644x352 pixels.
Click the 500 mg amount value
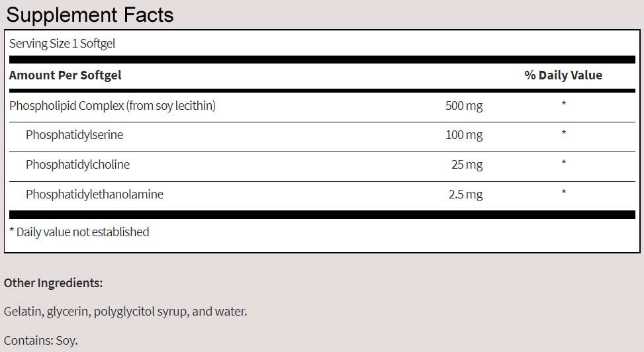(464, 105)
